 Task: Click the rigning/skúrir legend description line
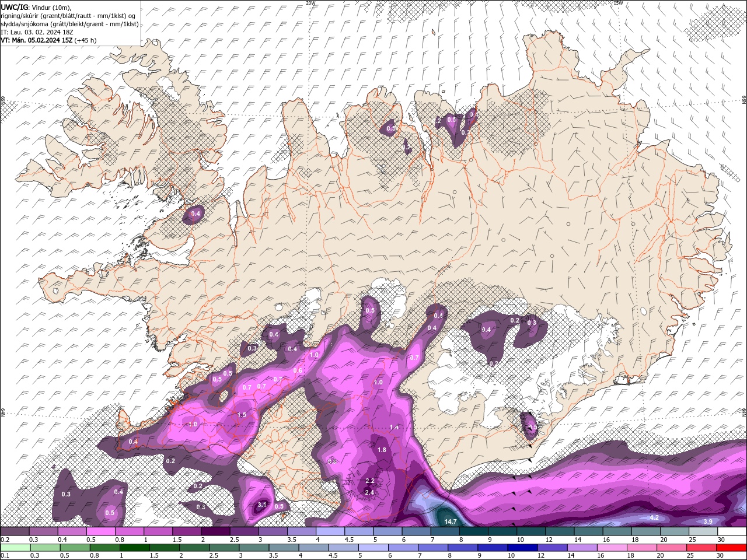pos(68,15)
